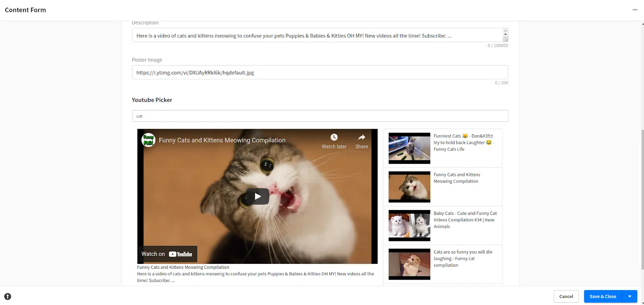
Task: Select the Funniest Cats video thumbnail
Action: coord(409,148)
